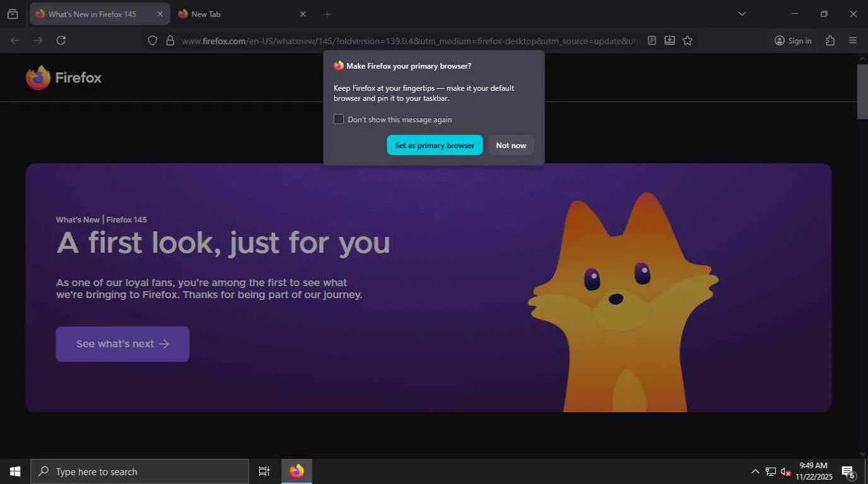This screenshot has width=868, height=484.
Task: Close the Firefox window
Action: [853, 14]
